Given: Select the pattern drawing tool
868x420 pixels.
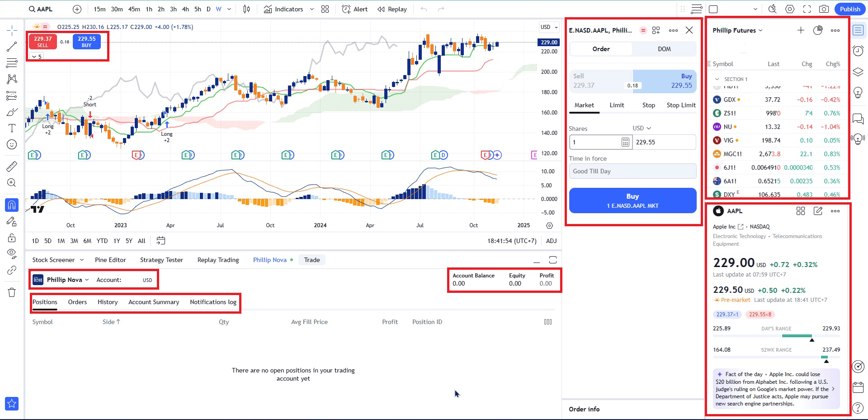Looking at the screenshot, I should (x=12, y=79).
